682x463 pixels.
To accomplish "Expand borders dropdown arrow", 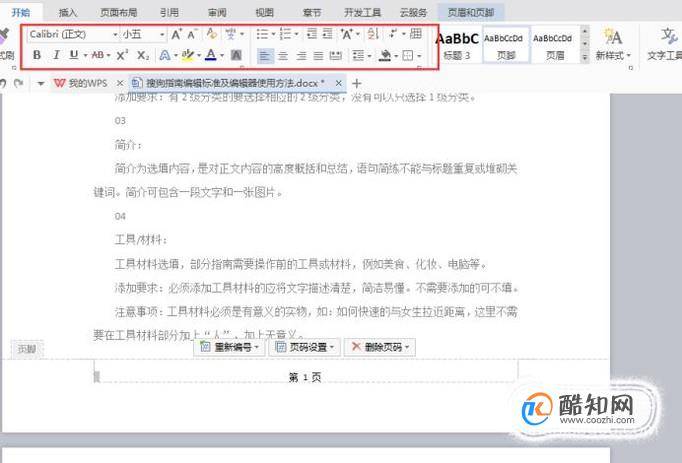I will click(419, 56).
